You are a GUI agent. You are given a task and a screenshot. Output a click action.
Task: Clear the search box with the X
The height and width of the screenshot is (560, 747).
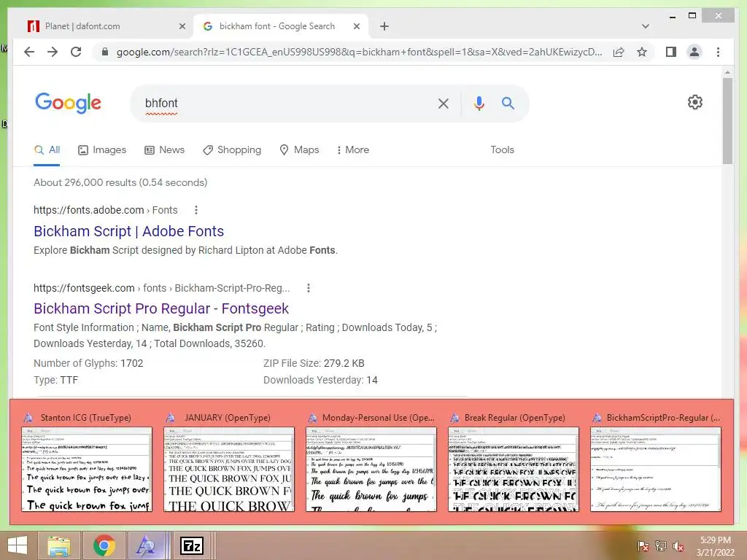pyautogui.click(x=443, y=104)
